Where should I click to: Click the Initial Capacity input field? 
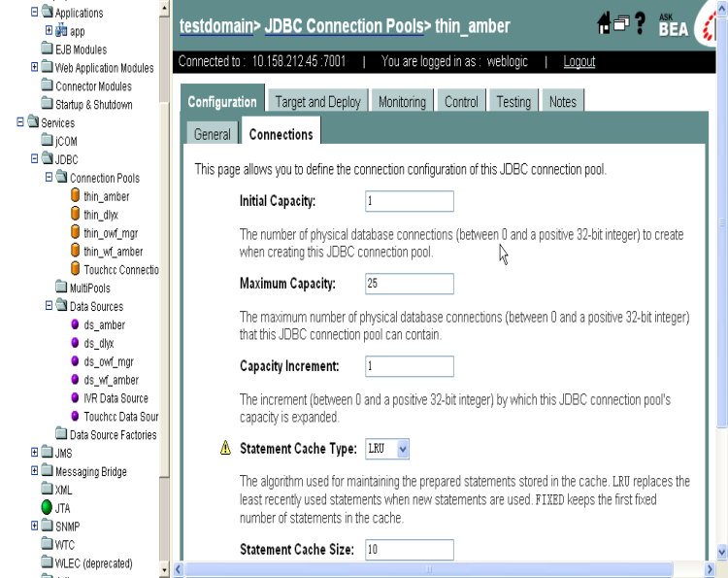(409, 201)
